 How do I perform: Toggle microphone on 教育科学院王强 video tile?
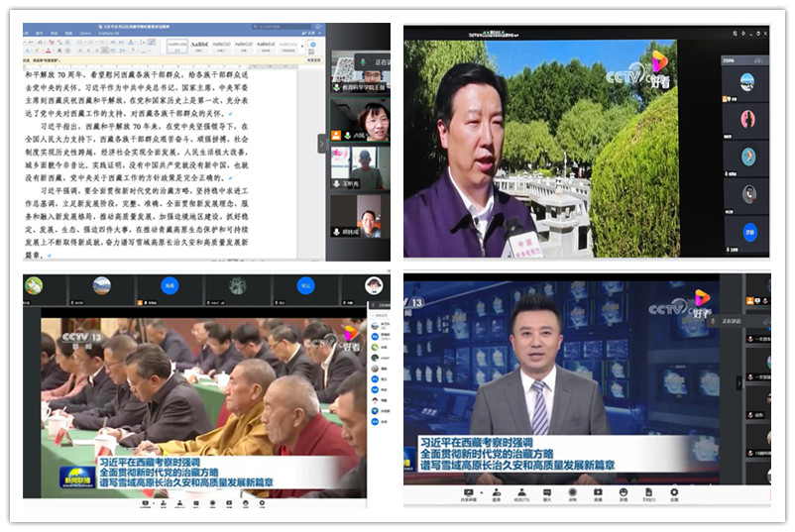[334, 89]
